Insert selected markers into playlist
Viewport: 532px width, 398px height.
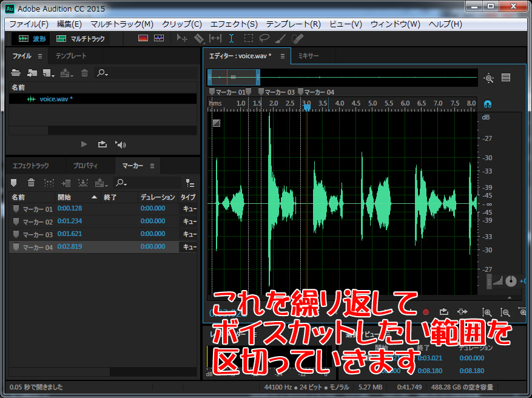click(x=66, y=183)
